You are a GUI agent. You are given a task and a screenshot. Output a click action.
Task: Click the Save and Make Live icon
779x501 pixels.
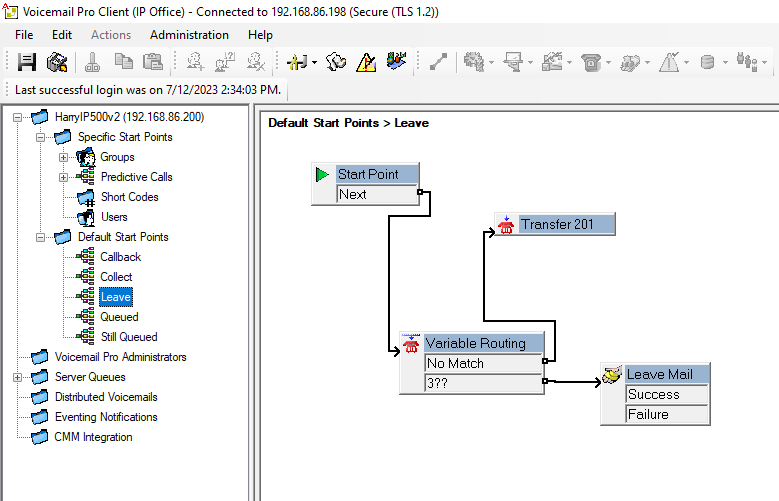point(57,62)
